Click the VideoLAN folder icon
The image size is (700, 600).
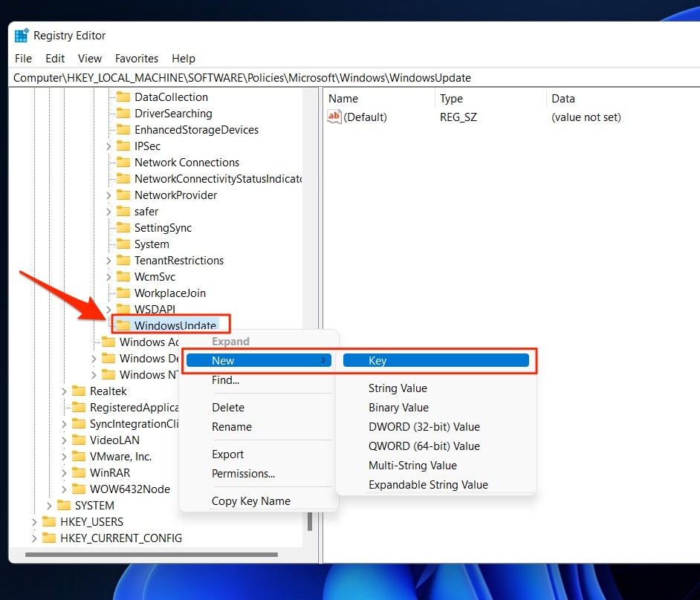point(80,440)
